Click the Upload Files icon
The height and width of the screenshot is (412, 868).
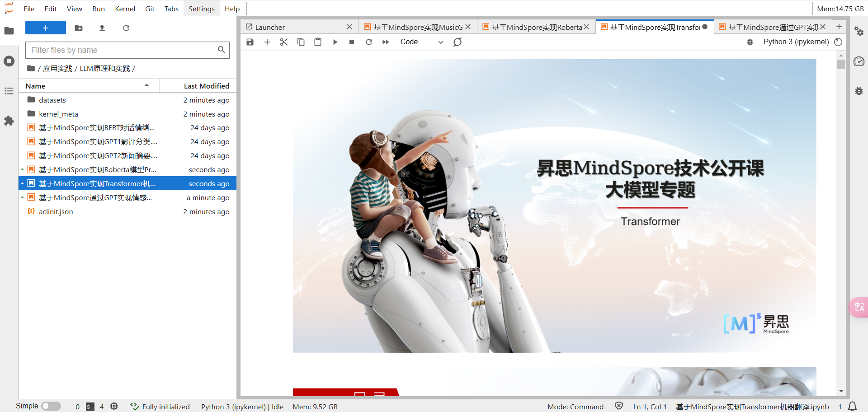102,28
